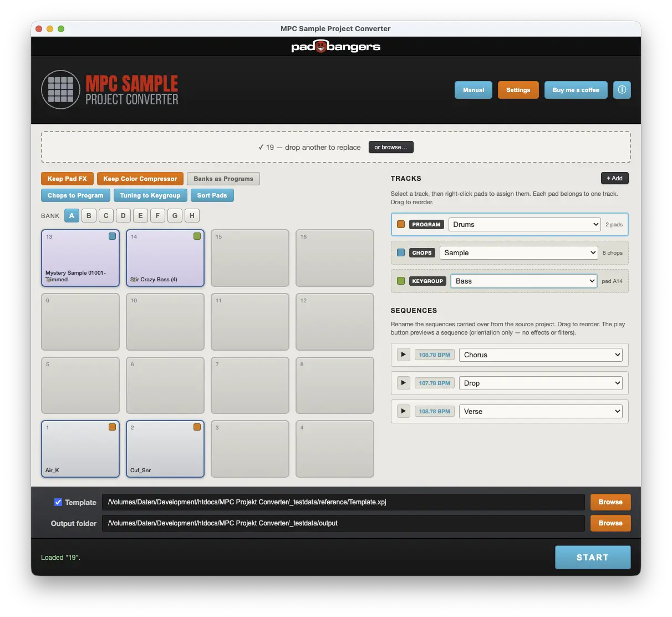
Task: Click the CHOPS track type badge
Action: pos(422,252)
